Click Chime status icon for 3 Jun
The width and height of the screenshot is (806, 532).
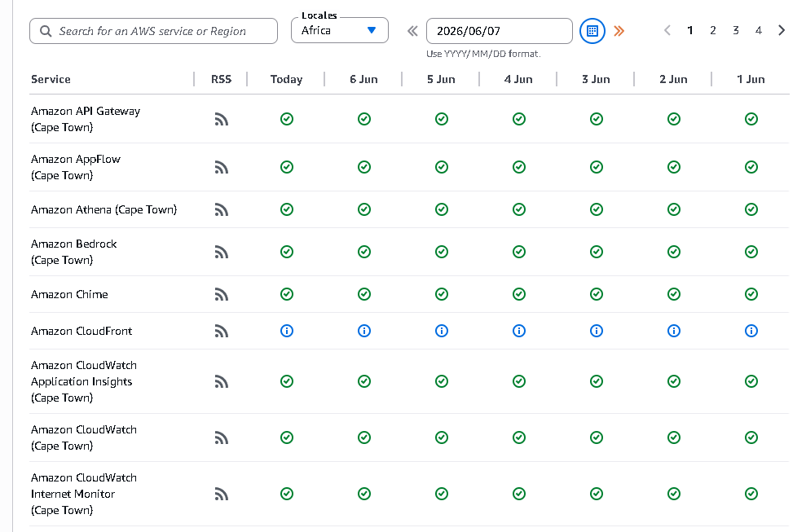tap(597, 294)
